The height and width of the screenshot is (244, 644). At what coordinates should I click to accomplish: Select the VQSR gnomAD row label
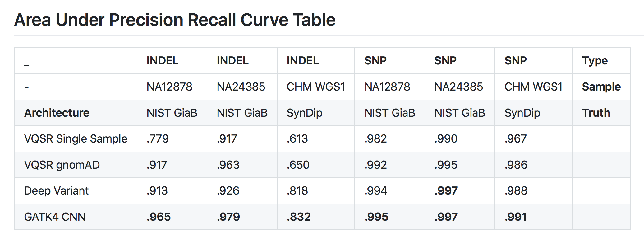(x=62, y=165)
